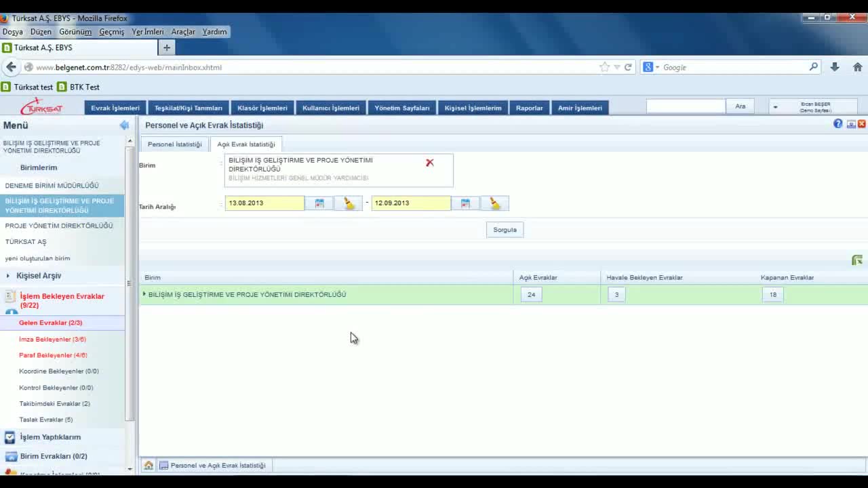Click the green export icon above table
868x488 pixels.
857,260
